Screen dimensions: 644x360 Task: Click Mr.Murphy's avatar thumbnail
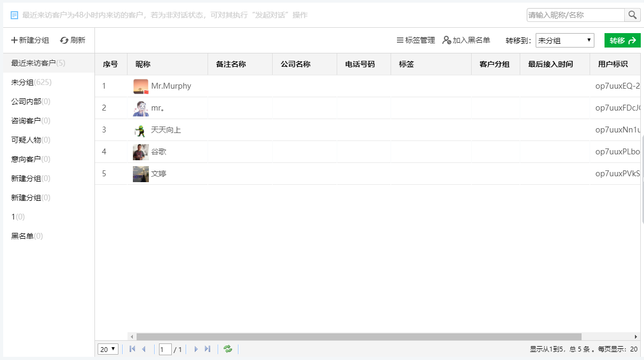(141, 87)
